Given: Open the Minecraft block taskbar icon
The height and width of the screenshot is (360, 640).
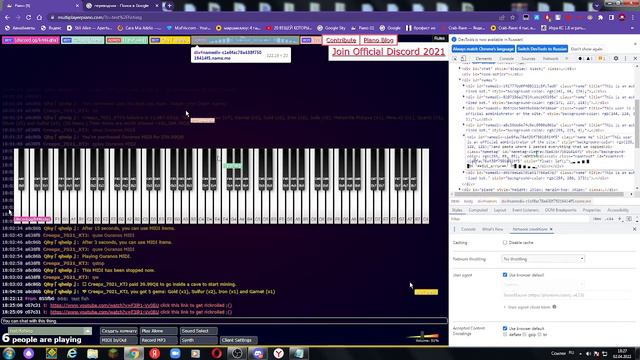Looking at the screenshot, I should pyautogui.click(x=113, y=353).
